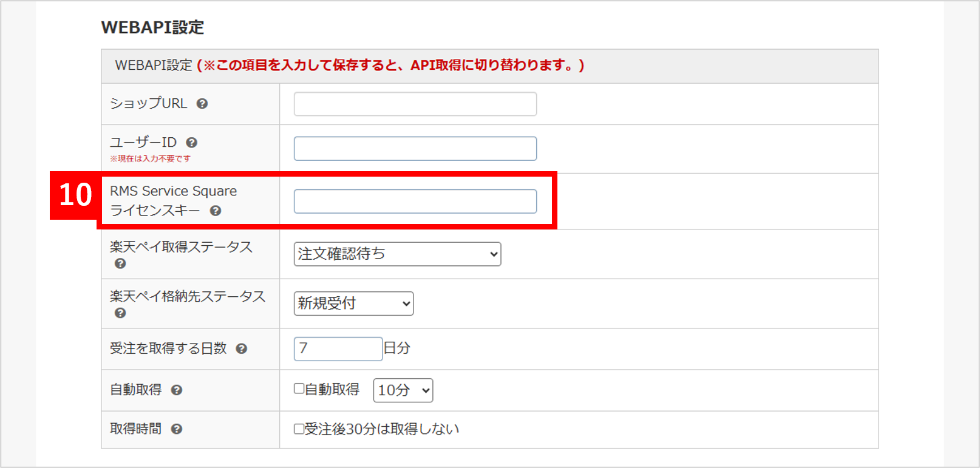Click the WEBAPI設定 page heading
The width and height of the screenshot is (980, 468).
click(152, 27)
